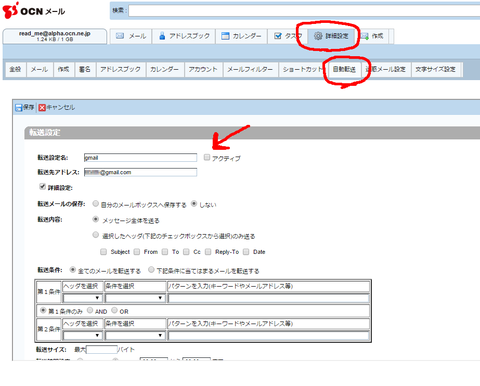Viewport: 480px width, 386px height.
Task: Open 第1条件 condition select dropdown
Action: 135,298
